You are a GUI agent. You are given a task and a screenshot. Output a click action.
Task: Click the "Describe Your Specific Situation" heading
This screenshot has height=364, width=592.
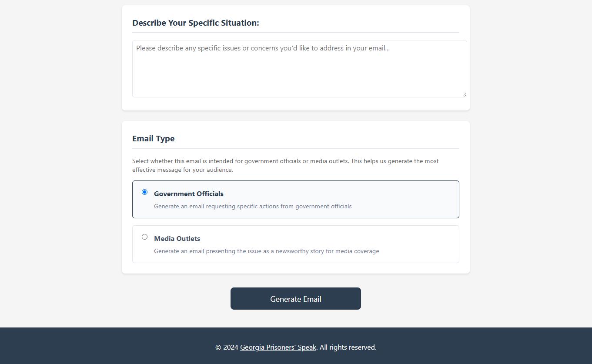[196, 23]
